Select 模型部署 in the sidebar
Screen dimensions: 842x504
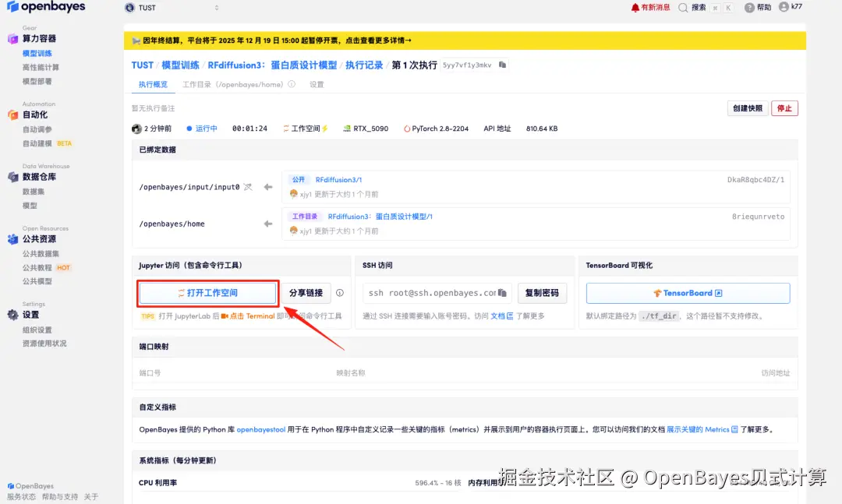(37, 81)
